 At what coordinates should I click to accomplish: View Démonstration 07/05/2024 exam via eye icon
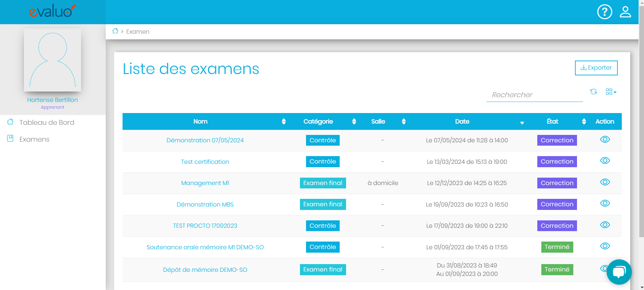tap(605, 140)
